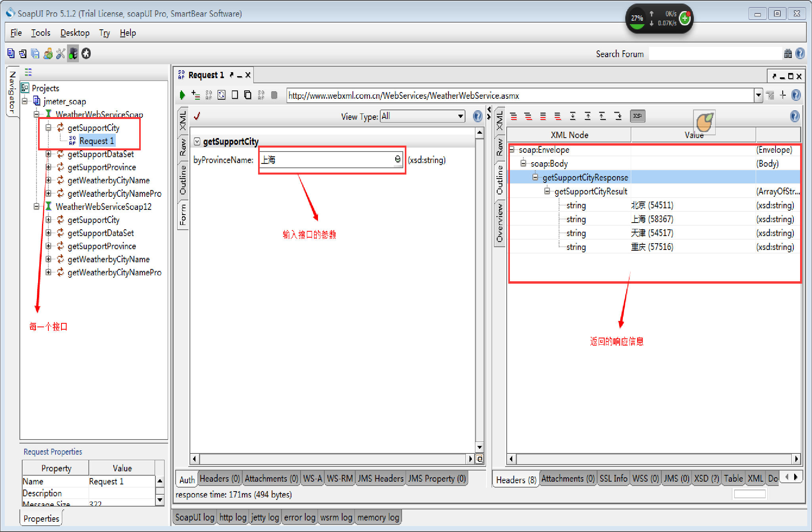Switch to the http log tab
812x532 pixels.
click(233, 517)
